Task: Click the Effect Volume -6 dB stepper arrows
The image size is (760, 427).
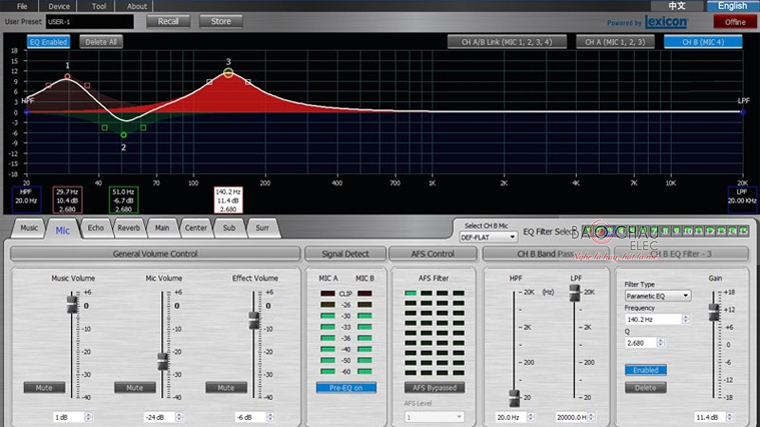Action: coord(270,417)
